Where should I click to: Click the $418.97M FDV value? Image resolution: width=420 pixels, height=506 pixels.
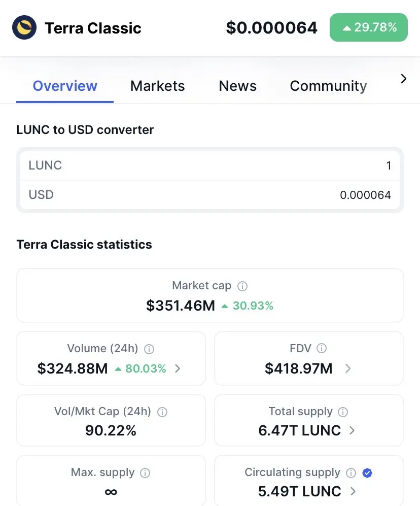298,368
